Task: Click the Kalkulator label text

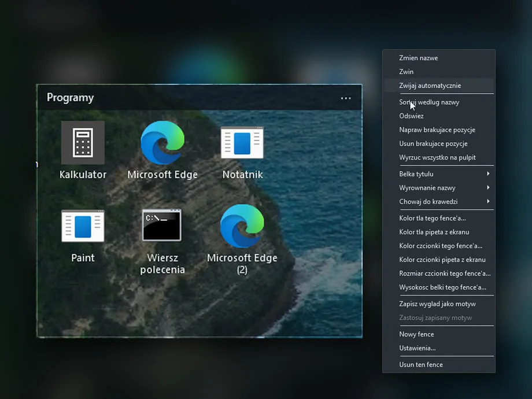Action: 83,175
